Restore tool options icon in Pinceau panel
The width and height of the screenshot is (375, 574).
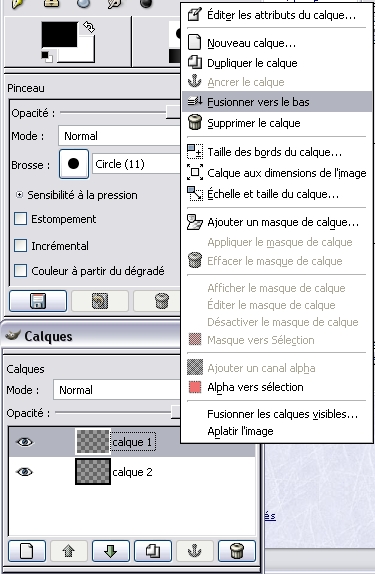(100, 301)
